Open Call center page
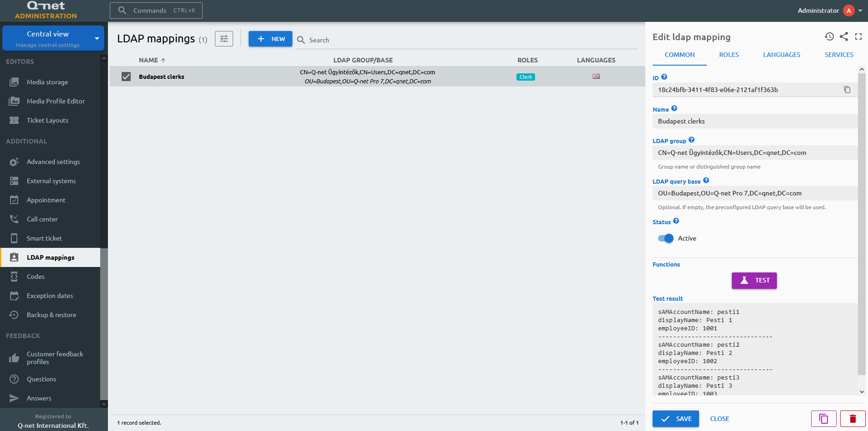 point(50,219)
